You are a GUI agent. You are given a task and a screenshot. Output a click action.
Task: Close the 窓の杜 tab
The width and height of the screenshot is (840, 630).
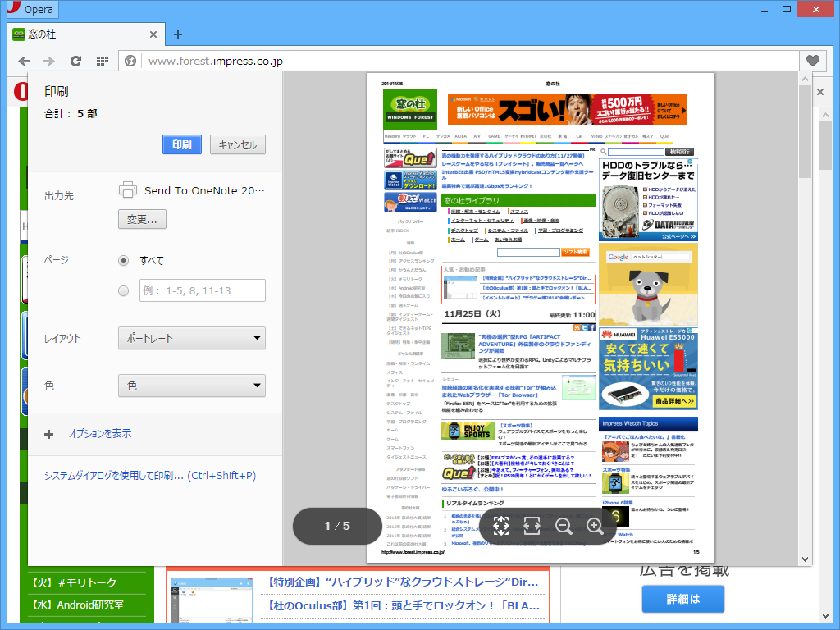click(x=153, y=34)
